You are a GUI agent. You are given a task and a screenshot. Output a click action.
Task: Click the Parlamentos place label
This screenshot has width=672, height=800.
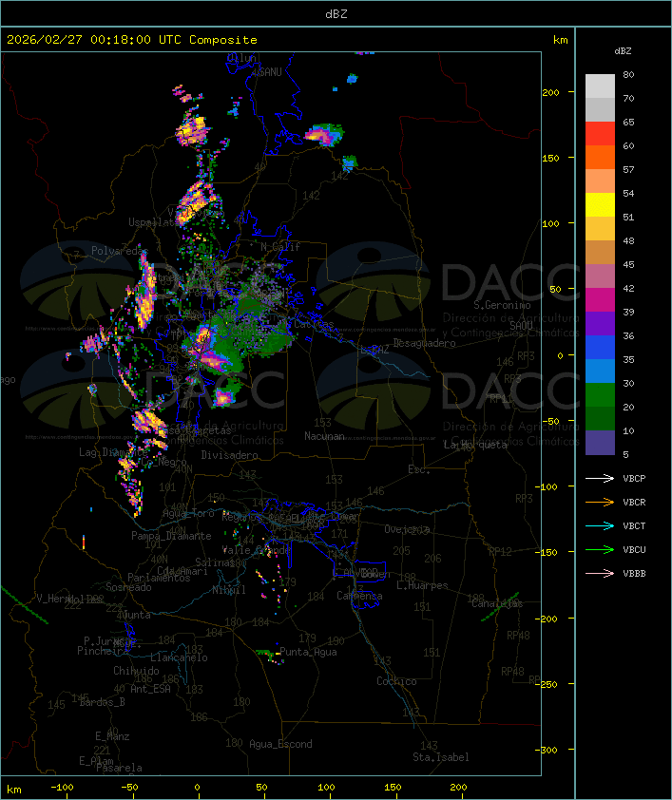tap(159, 578)
